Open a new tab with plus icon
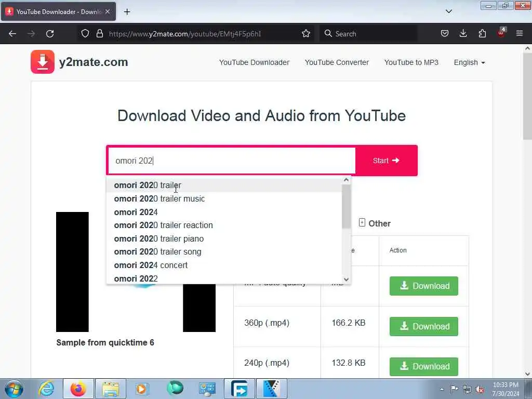Image resolution: width=532 pixels, height=399 pixels. [x=127, y=12]
